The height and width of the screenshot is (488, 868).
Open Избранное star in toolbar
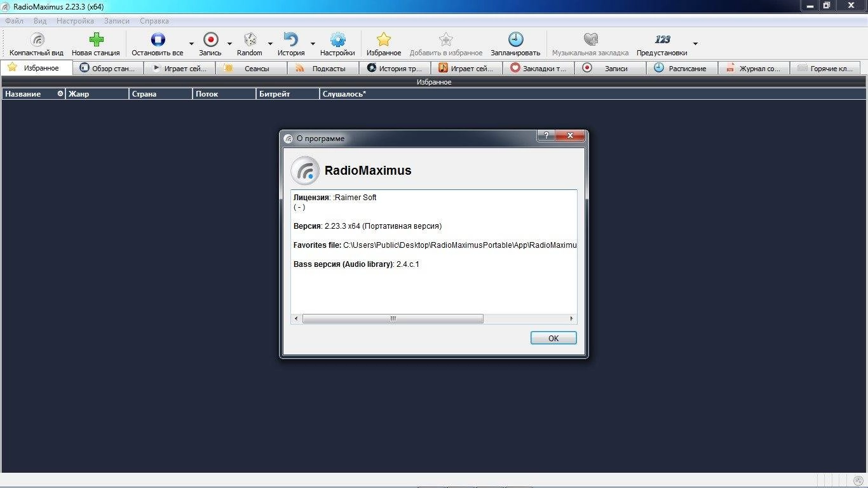tap(384, 44)
